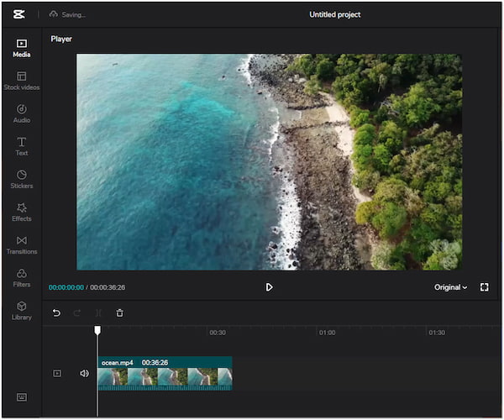This screenshot has width=504, height=420.
Task: Delete the selected clip with trash icon
Action: click(x=119, y=312)
